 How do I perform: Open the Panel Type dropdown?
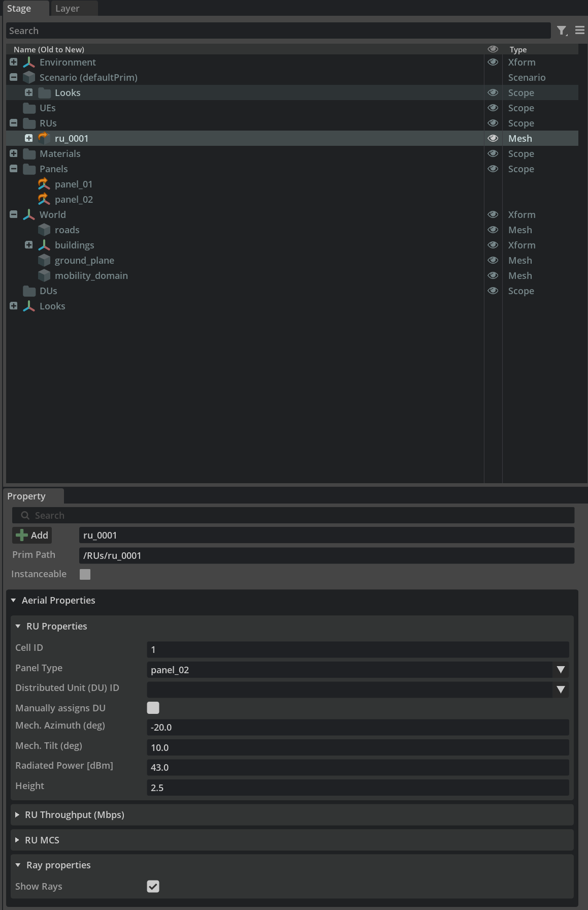coord(561,670)
